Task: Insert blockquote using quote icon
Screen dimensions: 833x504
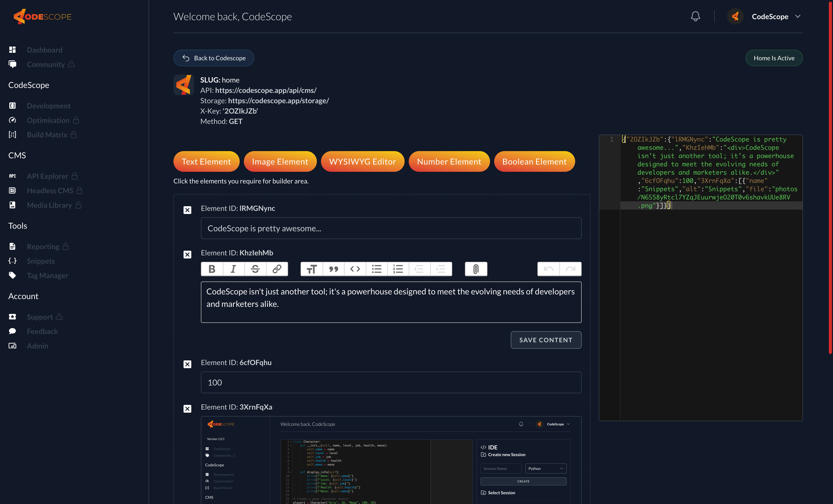Action: tap(333, 269)
